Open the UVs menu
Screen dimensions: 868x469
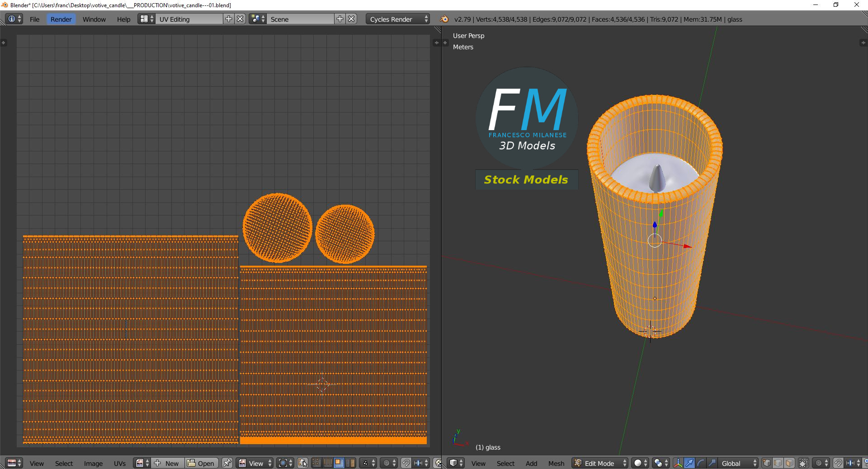(120, 464)
